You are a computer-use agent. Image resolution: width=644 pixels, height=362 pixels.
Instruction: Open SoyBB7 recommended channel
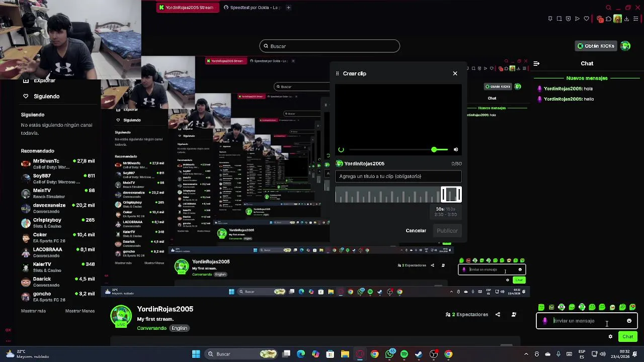[x=58, y=178]
